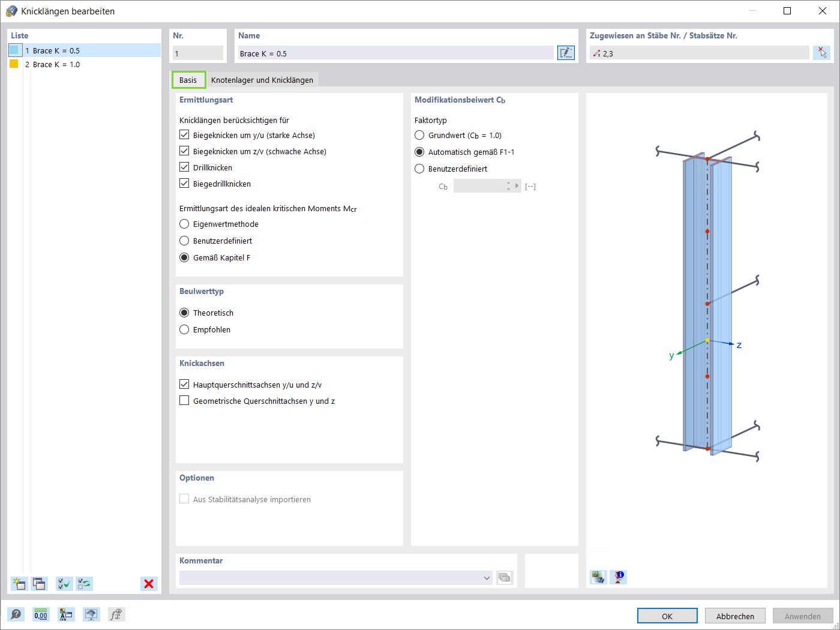Expand the Kommentar dropdown arrow
Image resolution: width=840 pixels, height=630 pixels.
(x=487, y=578)
